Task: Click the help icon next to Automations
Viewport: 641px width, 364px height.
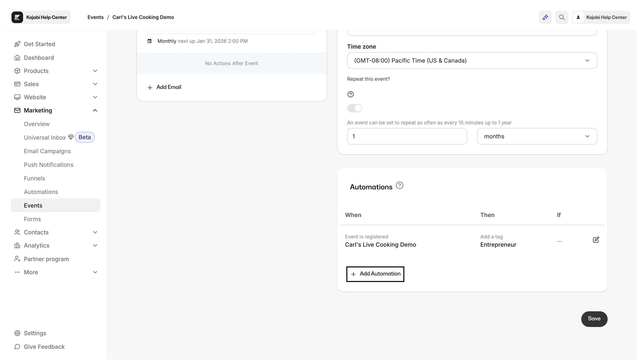Action: [399, 185]
